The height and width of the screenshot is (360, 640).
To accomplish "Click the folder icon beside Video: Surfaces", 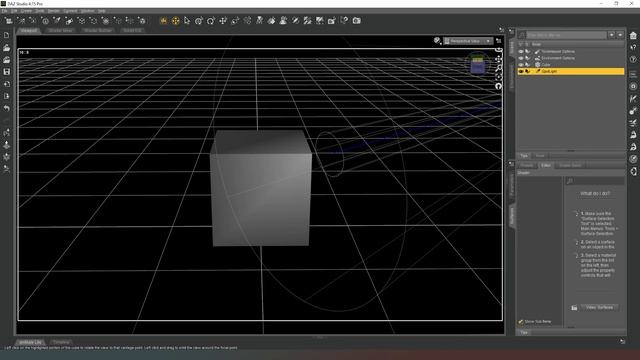I will pos(574,307).
